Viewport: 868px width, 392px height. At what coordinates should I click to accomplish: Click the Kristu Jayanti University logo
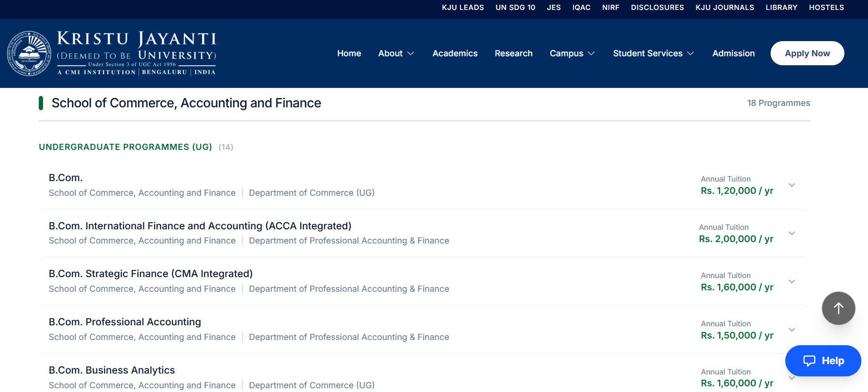coord(112,53)
